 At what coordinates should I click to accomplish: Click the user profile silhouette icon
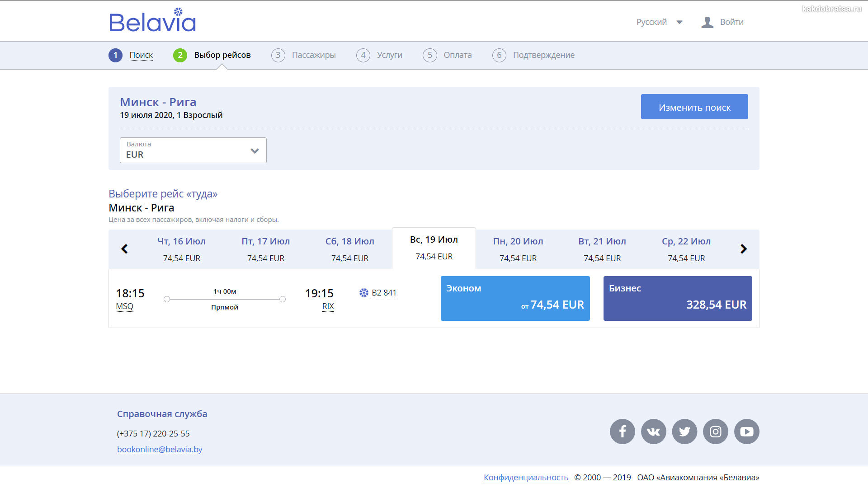coord(707,22)
